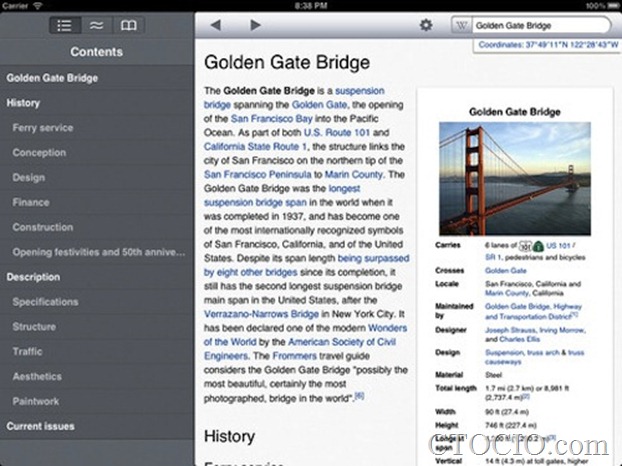622x466 pixels.
Task: Go back with the left arrow
Action: (x=216, y=25)
